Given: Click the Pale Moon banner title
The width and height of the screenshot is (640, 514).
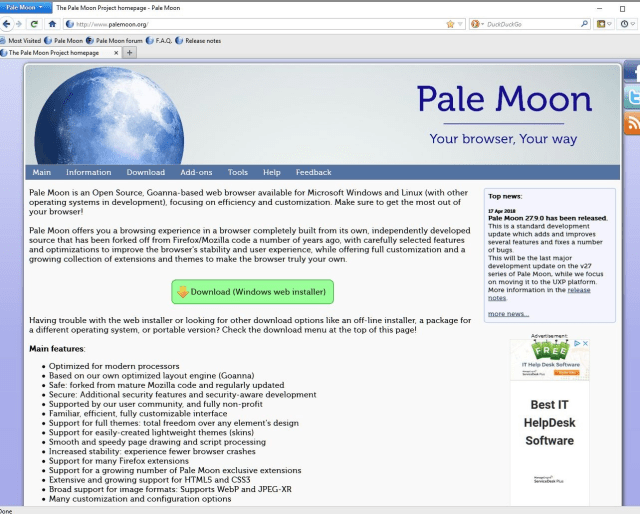Looking at the screenshot, I should pyautogui.click(x=504, y=99).
